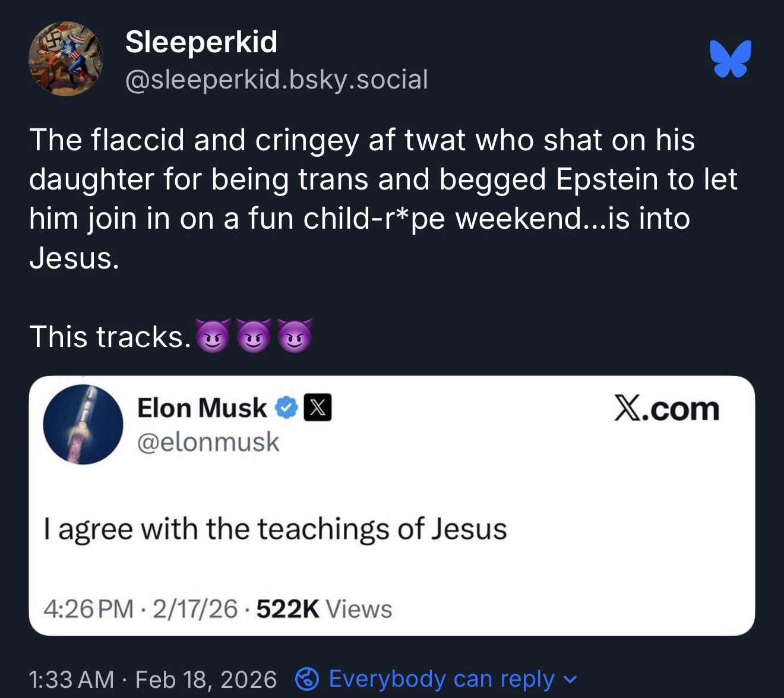This screenshot has width=784, height=698.
Task: Click the 4:26 PM 2/17/26 tweet timestamp
Action: tap(141, 609)
